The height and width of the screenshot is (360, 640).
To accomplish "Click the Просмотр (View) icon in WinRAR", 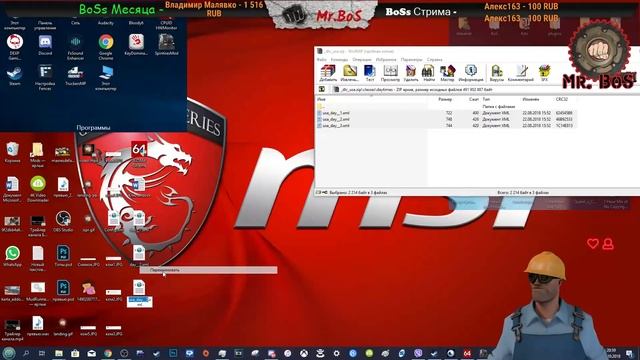I will (x=390, y=73).
